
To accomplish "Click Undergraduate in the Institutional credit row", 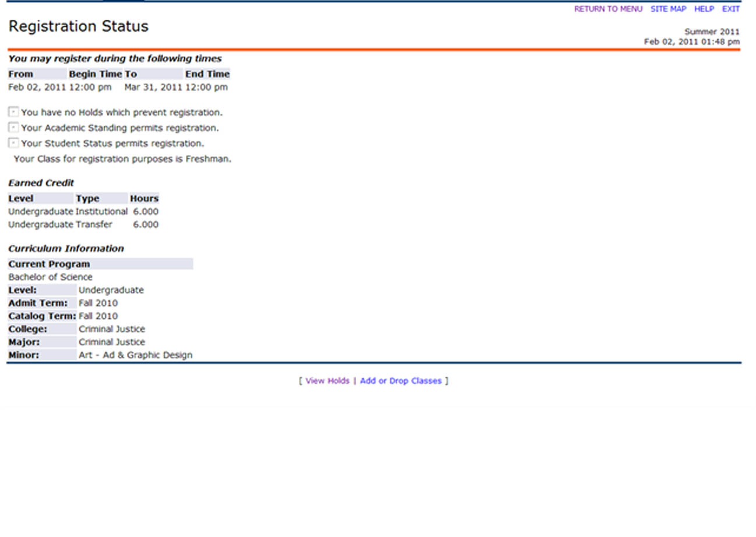I will coord(41,212).
